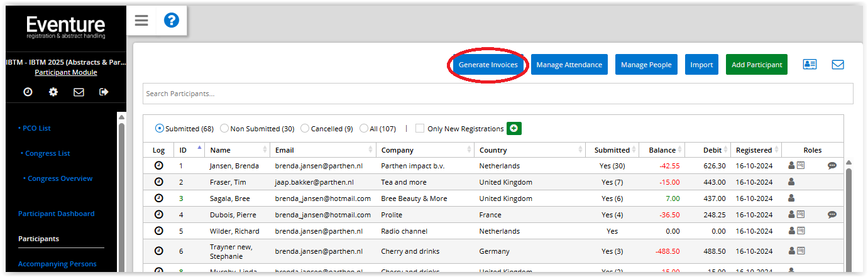Click the clock icon in the sidebar
The image size is (868, 277).
[28, 92]
